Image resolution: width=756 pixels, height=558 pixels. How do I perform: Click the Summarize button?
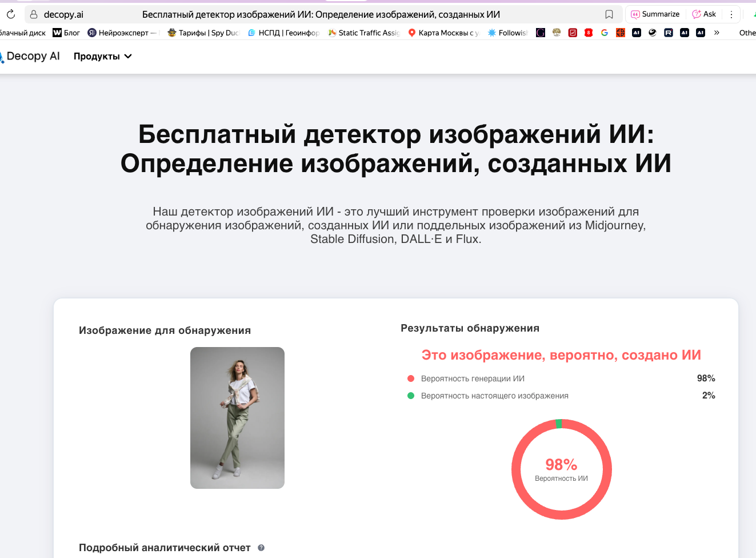coord(655,14)
